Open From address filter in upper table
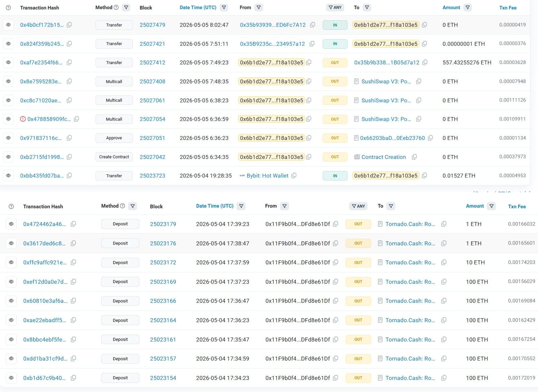This screenshot has width=538, height=392. coord(259,7)
